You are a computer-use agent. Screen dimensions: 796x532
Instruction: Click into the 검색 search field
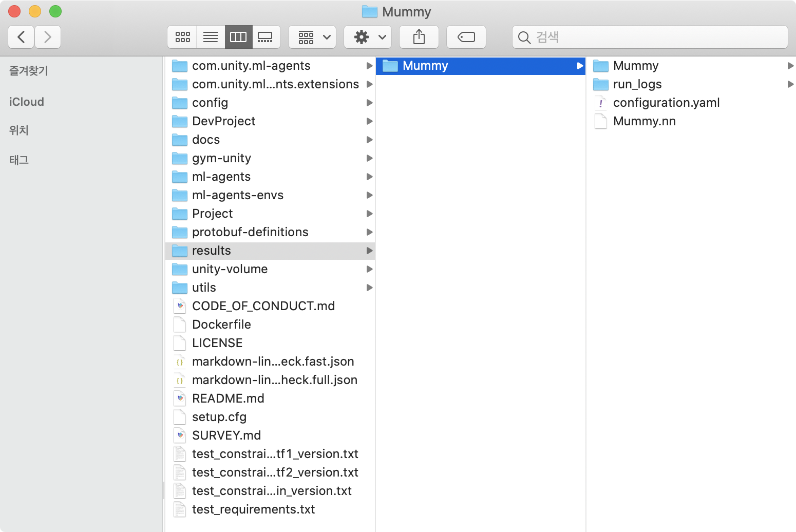click(650, 37)
